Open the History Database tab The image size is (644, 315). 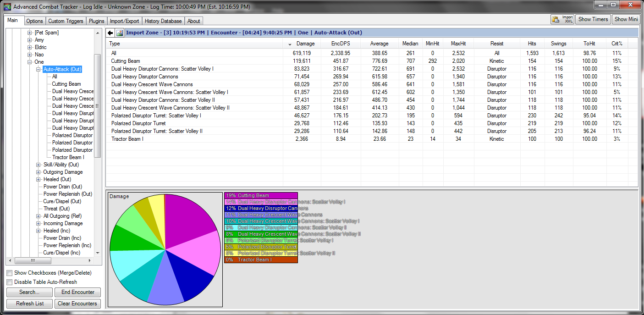(x=163, y=21)
